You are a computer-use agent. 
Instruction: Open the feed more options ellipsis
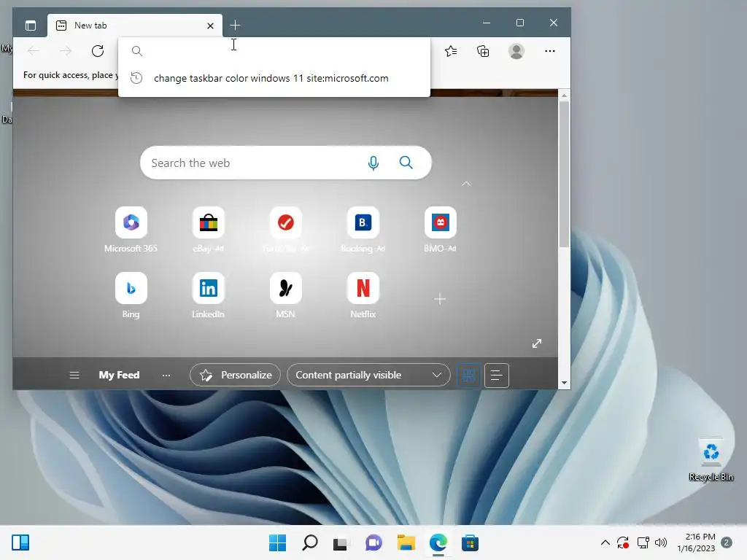click(166, 376)
